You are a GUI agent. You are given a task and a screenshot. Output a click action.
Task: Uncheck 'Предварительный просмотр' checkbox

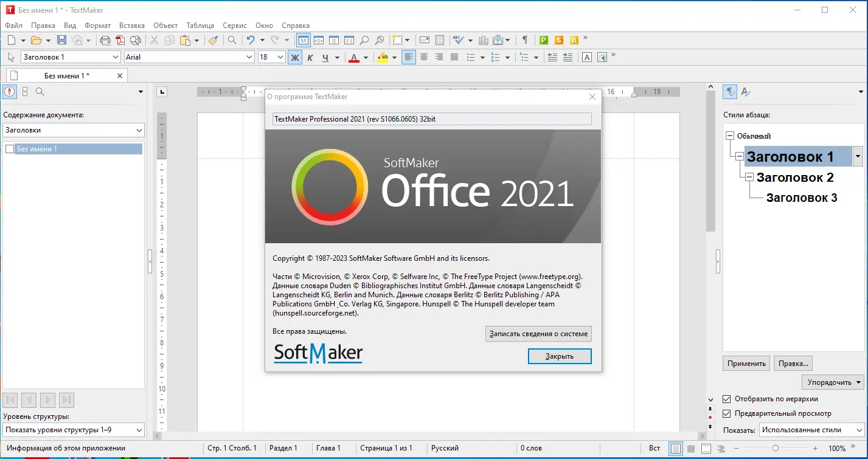[726, 413]
